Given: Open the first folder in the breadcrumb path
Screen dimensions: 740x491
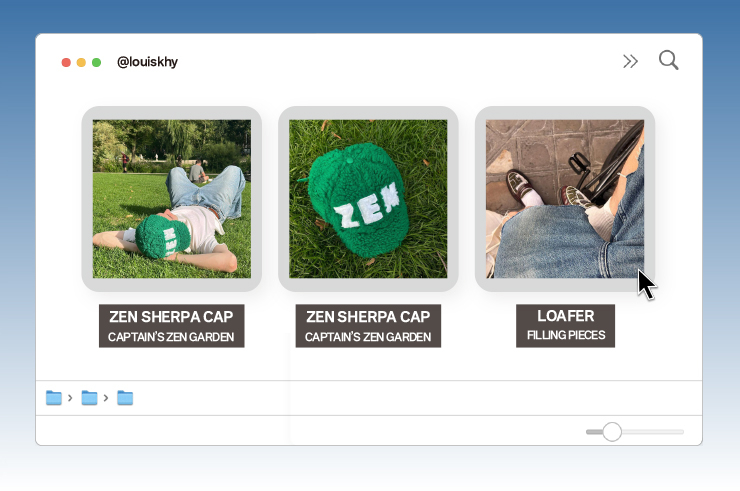Looking at the screenshot, I should point(54,398).
